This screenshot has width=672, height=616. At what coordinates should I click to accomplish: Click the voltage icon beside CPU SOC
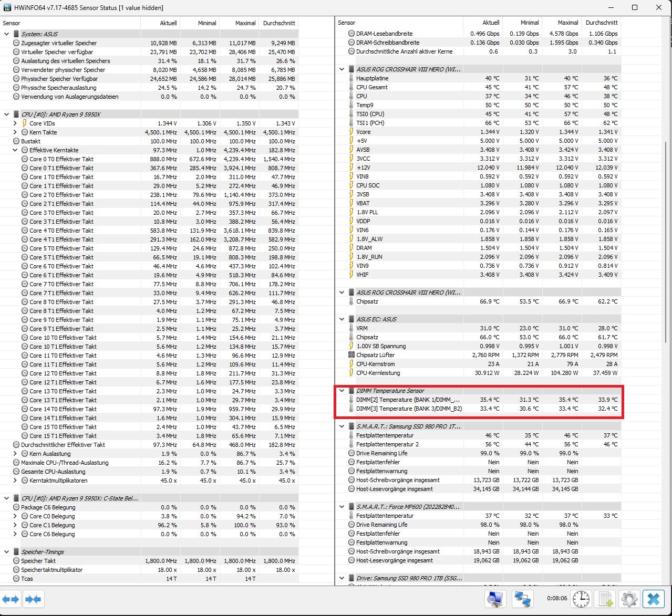click(351, 185)
